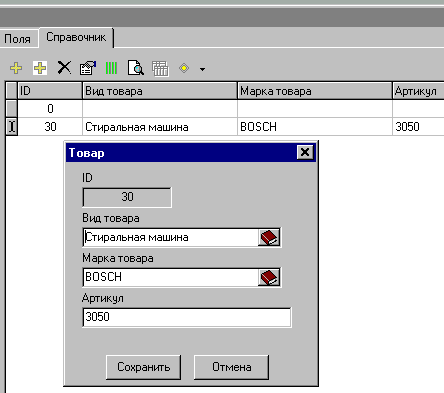
Task: Click the grayed-out table grid icon
Action: tap(160, 68)
